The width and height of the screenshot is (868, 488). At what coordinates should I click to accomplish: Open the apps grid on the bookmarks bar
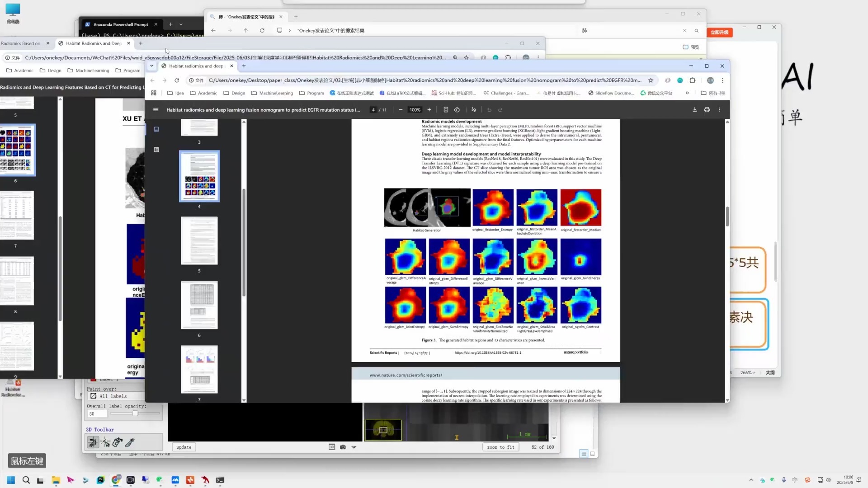click(x=154, y=93)
